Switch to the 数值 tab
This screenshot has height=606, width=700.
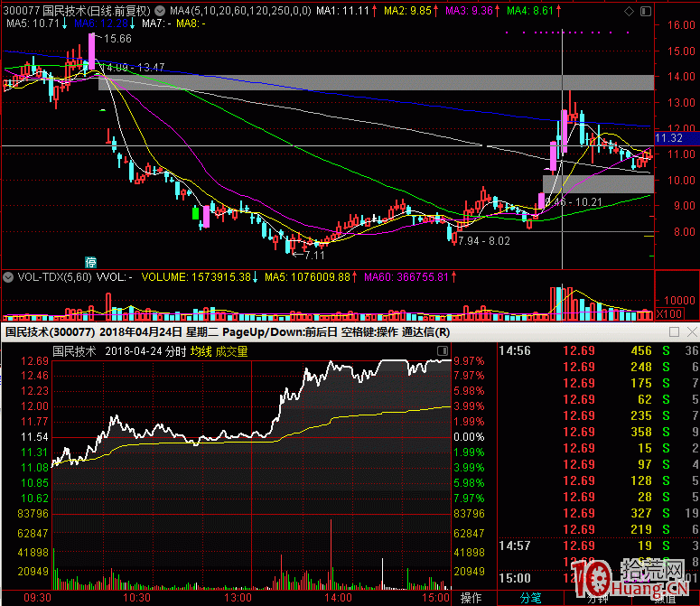665,598
